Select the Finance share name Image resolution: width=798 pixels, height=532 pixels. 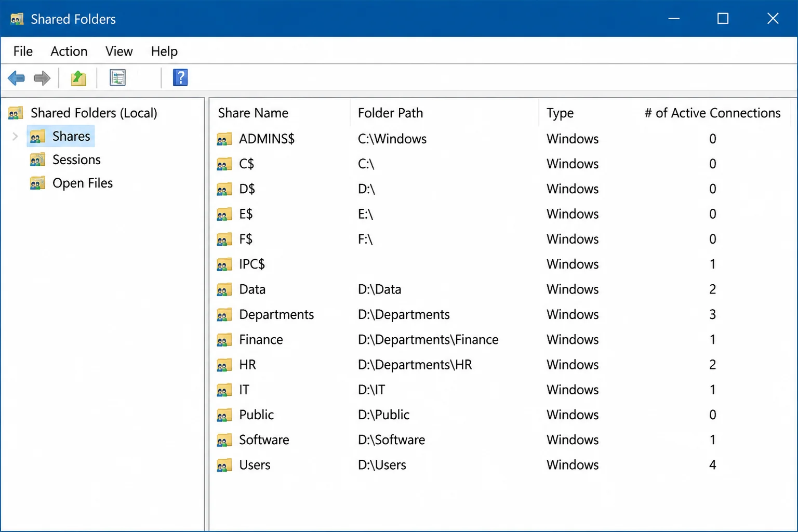(261, 339)
